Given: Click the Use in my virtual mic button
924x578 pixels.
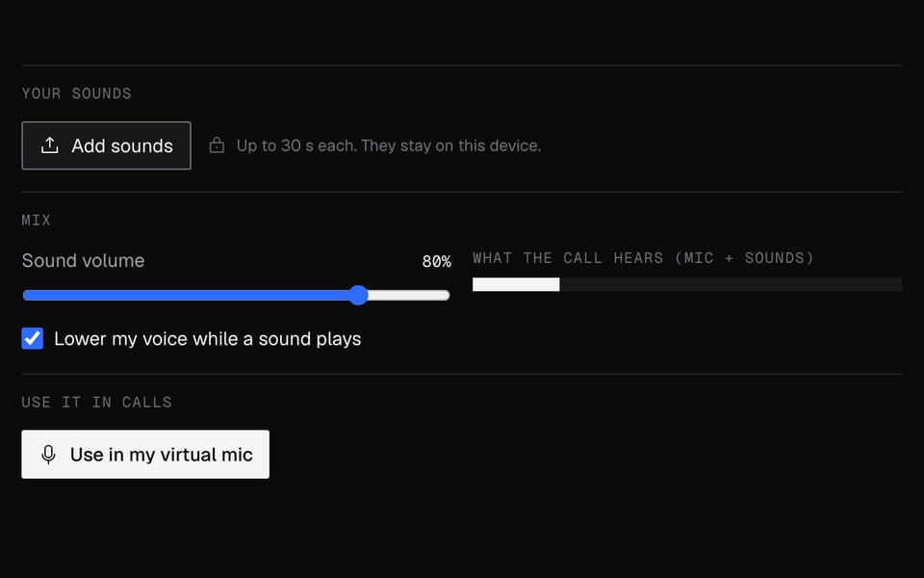Looking at the screenshot, I should click(x=145, y=454).
